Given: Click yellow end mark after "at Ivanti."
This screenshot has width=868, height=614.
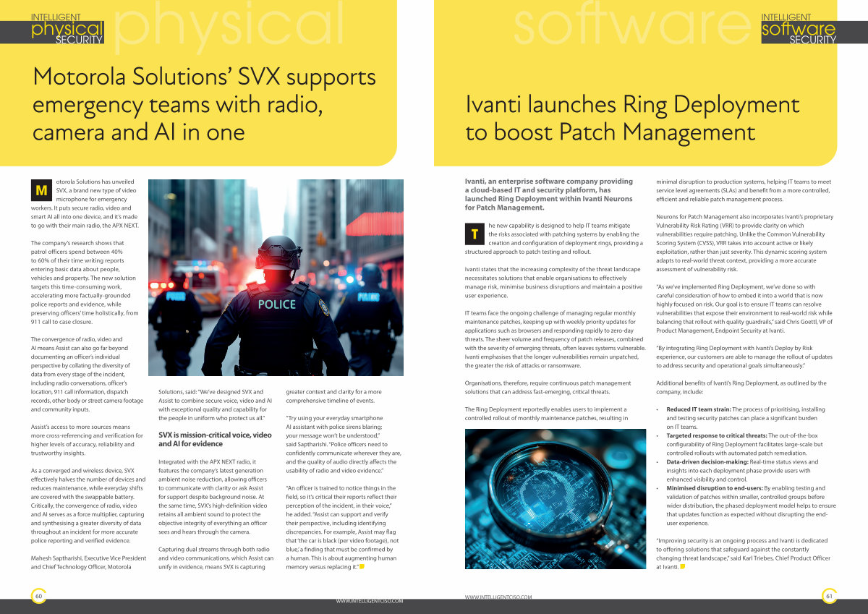Looking at the screenshot, I should (684, 566).
